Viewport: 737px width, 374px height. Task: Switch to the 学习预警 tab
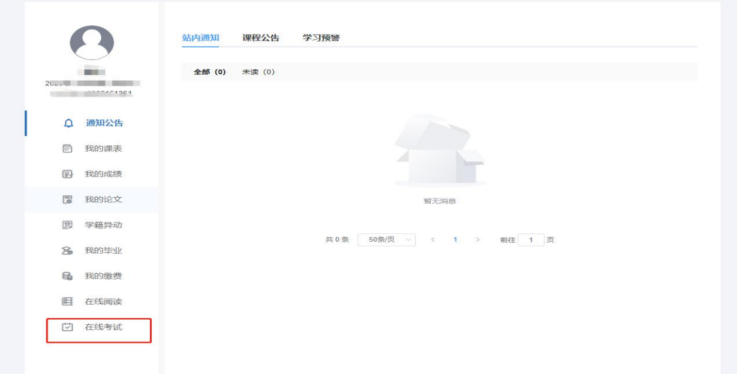click(x=321, y=38)
